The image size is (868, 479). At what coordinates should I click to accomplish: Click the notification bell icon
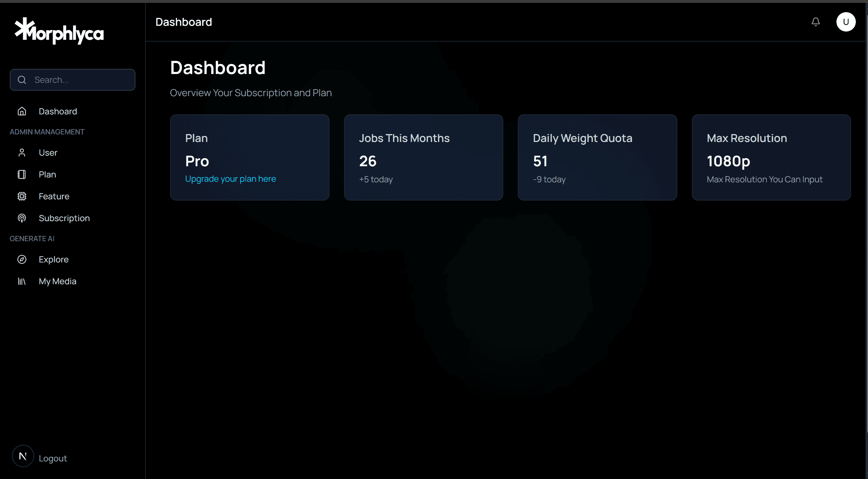coord(815,22)
